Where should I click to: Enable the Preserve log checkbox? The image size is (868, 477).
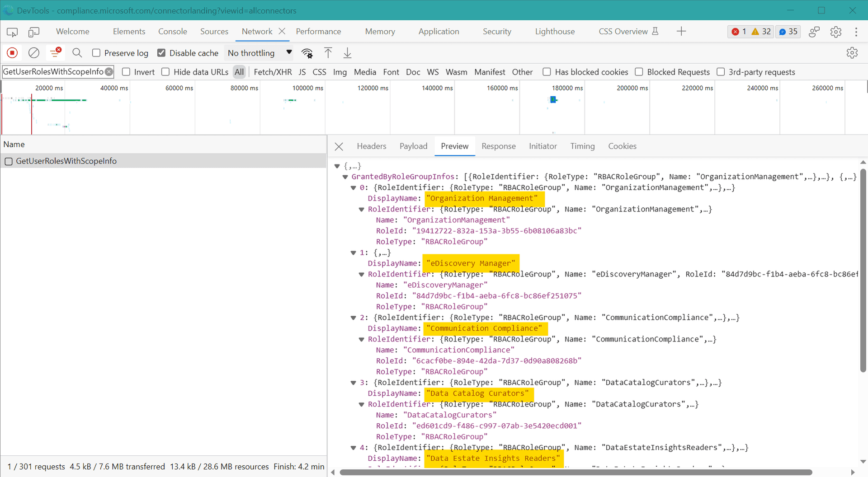point(96,53)
